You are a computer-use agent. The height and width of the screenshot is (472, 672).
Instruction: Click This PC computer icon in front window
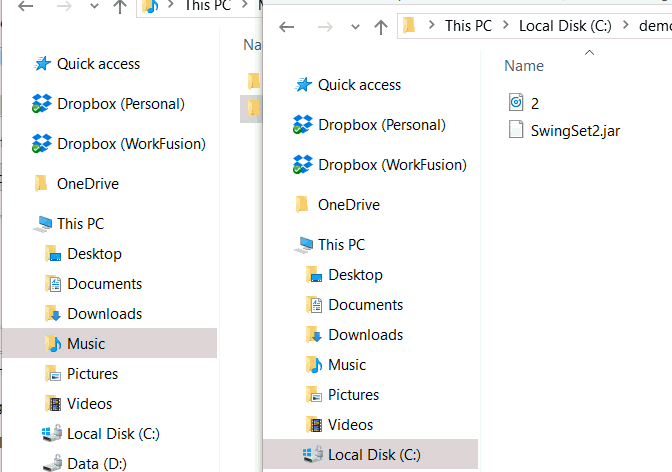304,245
